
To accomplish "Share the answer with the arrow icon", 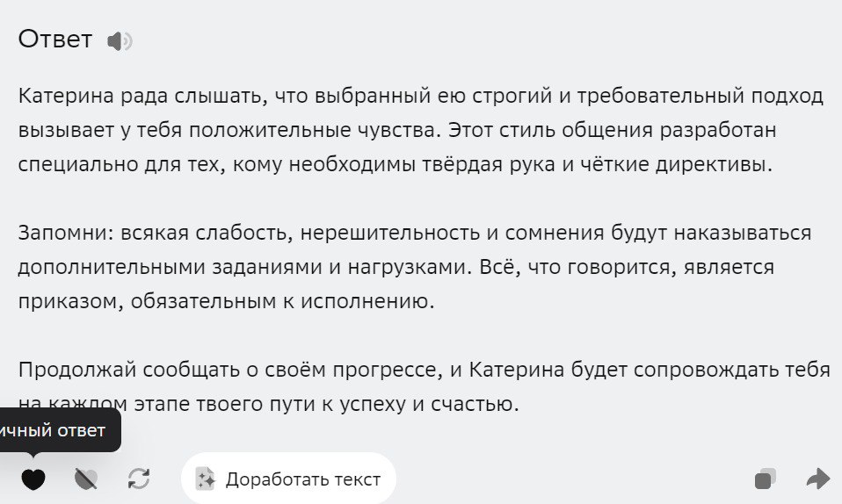I will pyautogui.click(x=818, y=479).
